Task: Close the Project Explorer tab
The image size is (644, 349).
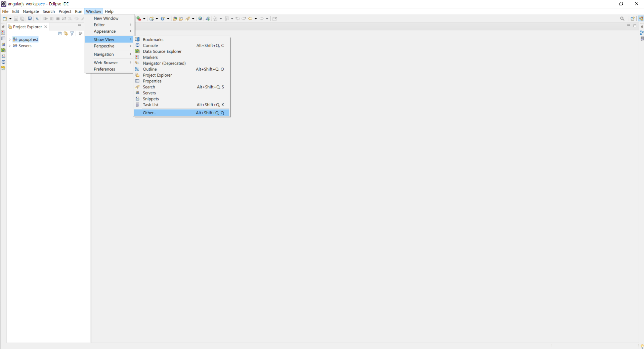Action: (46, 27)
